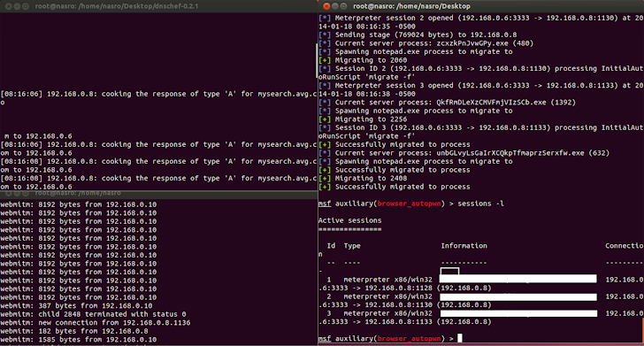Select session 2 'meterpreter x86/win32' row
Image resolution: width=644 pixels, height=346 pixels.
point(481,296)
